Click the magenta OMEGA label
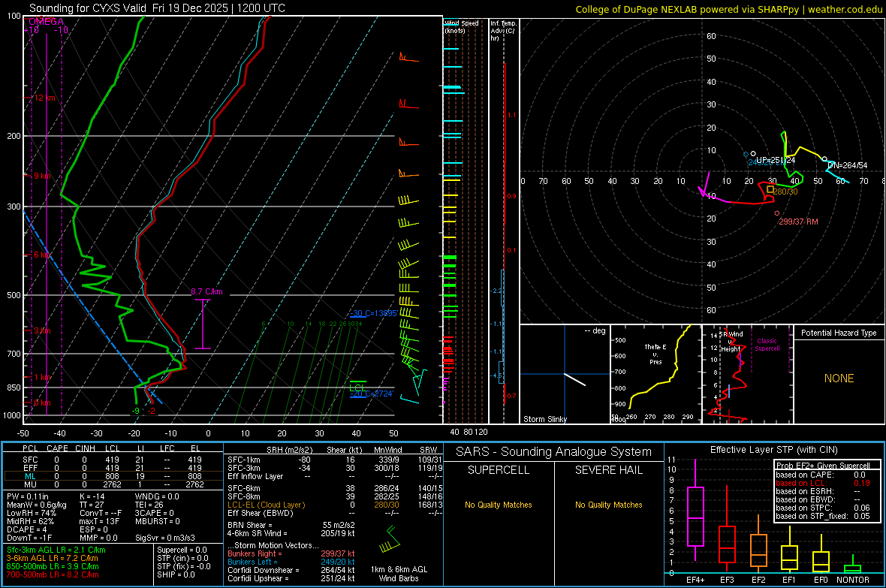Screen dimensions: 886x588 point(46,22)
